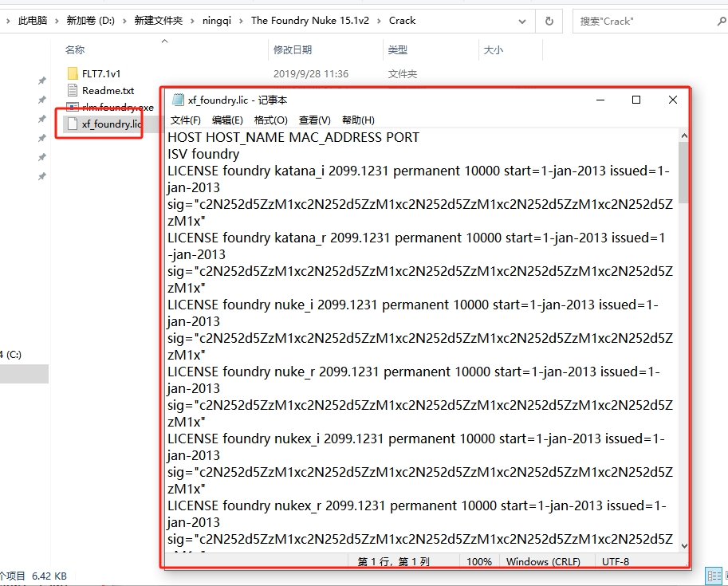
Task: Click the Notepad app icon in title bar
Action: (178, 100)
